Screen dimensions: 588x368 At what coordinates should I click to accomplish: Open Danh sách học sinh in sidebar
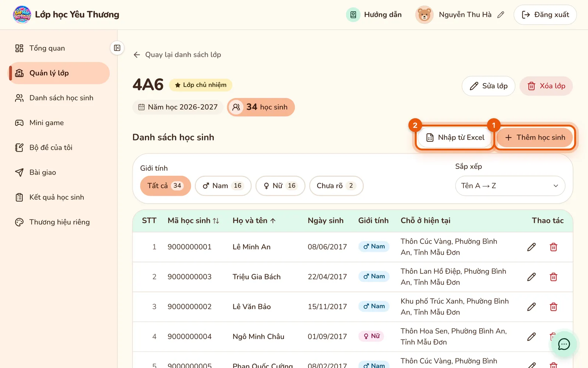pyautogui.click(x=59, y=98)
